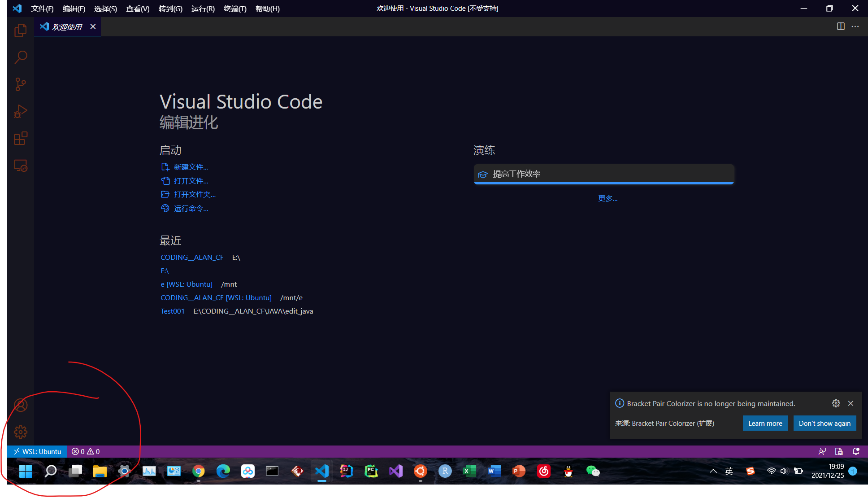This screenshot has height=498, width=868.
Task: Open the Explorer view in activity bar
Action: coord(21,31)
